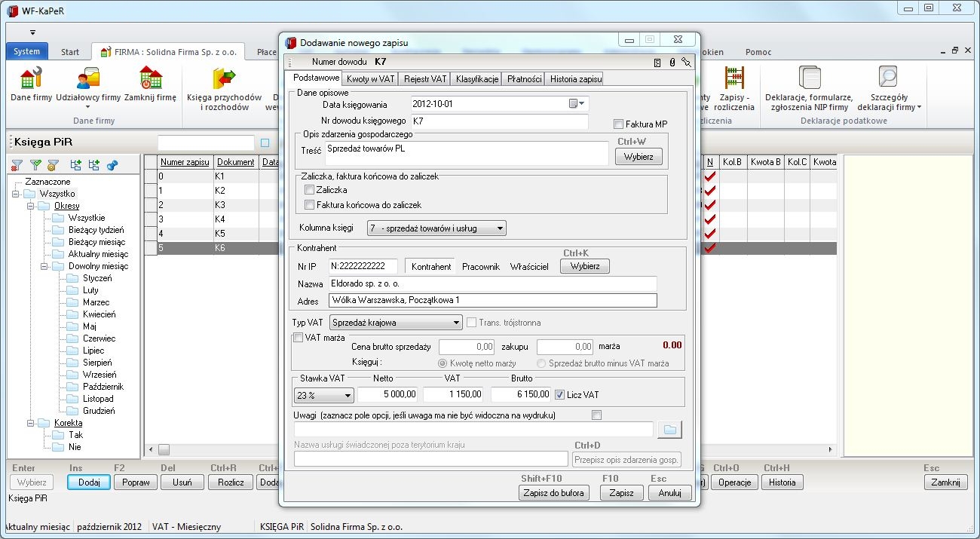Screen dimensions: 980x539
Task: Click the paperclip attachment icon in dialog
Action: click(672, 63)
